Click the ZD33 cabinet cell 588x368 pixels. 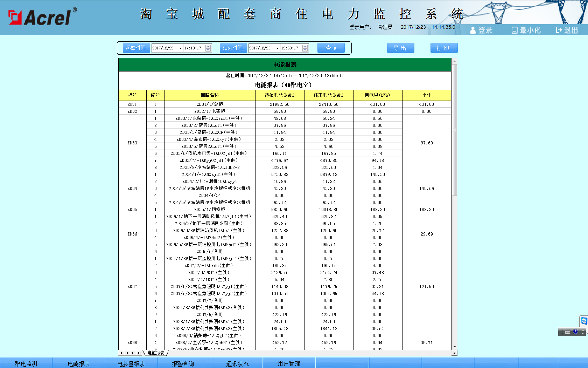pyautogui.click(x=132, y=143)
